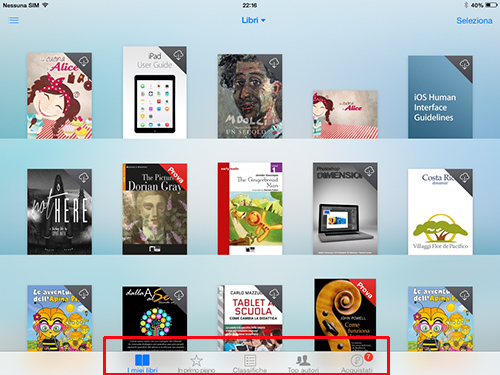Open The Gingerbread Man book
500x375 pixels.
pyautogui.click(x=250, y=209)
